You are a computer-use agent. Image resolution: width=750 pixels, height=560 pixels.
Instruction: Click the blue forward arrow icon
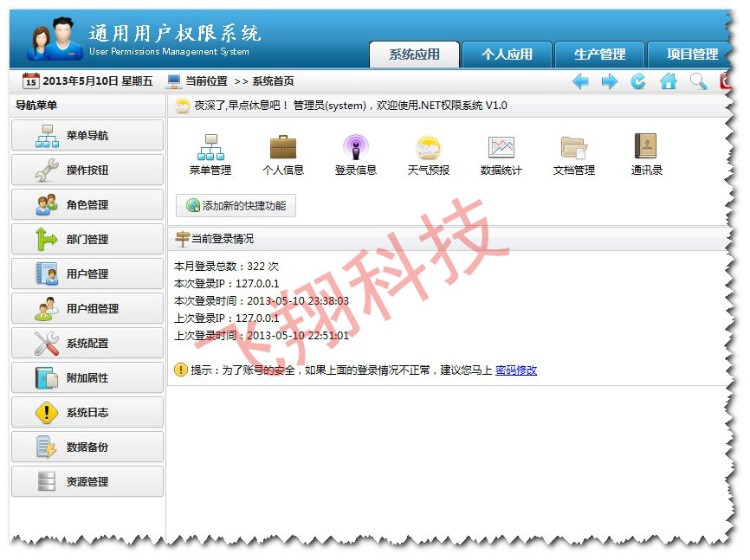[x=609, y=82]
